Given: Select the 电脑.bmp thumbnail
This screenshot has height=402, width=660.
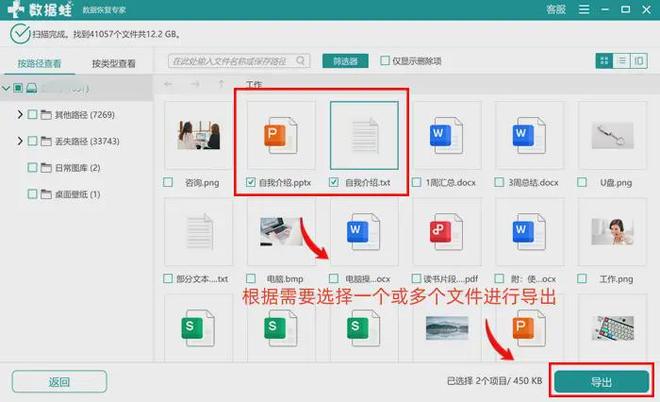Looking at the screenshot, I should pos(281,232).
